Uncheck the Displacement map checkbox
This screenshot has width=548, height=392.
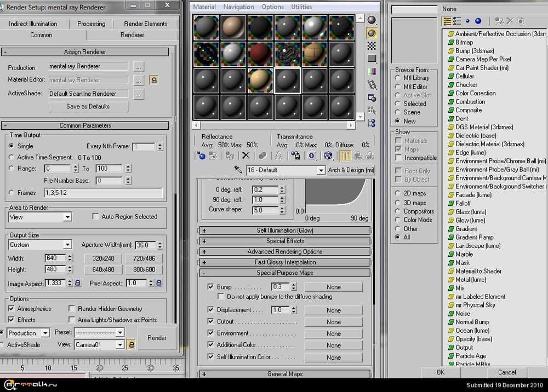[x=210, y=310]
